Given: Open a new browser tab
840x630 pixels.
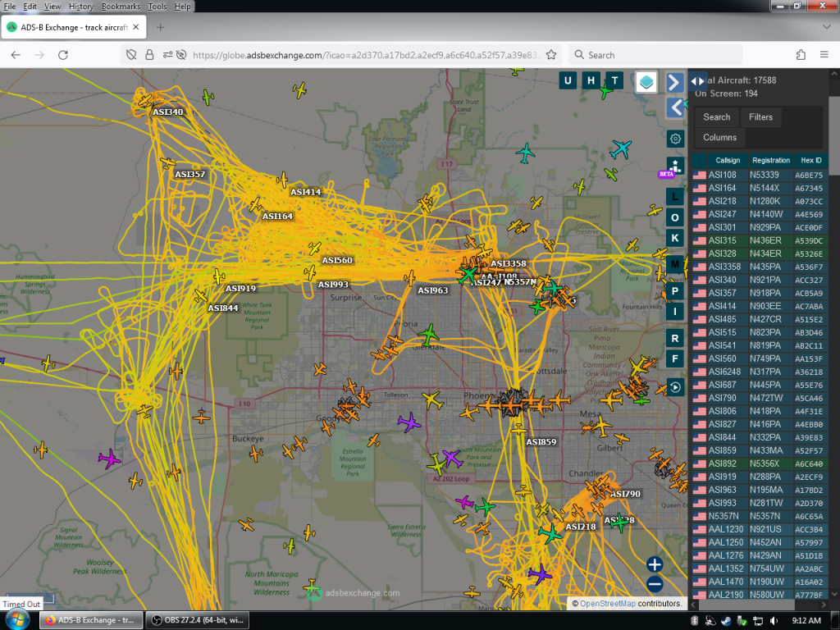Looking at the screenshot, I should click(x=160, y=27).
